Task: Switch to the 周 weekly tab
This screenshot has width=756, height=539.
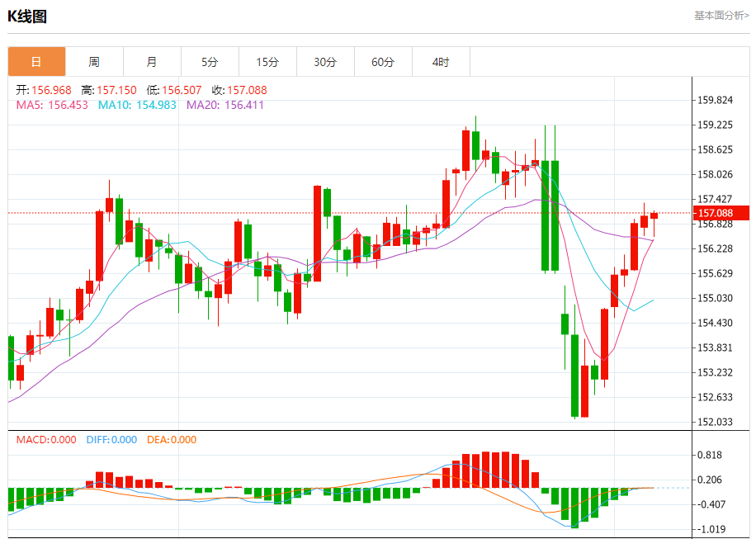Action: pyautogui.click(x=94, y=62)
